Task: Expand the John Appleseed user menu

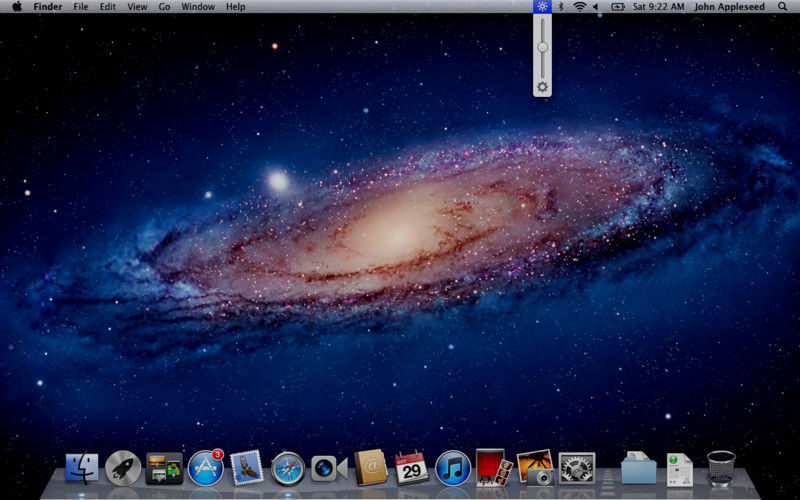Action: click(x=728, y=6)
